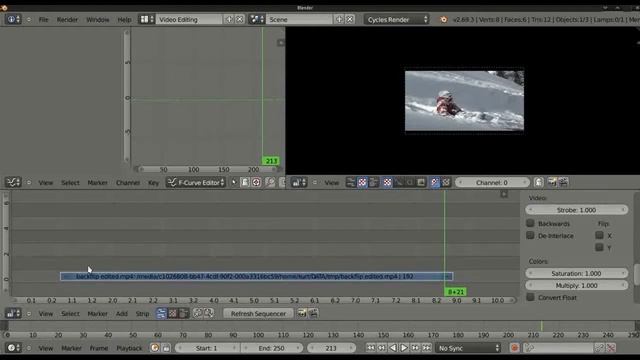
Task: Adjust the Channel: 0 slider
Action: coord(492,182)
